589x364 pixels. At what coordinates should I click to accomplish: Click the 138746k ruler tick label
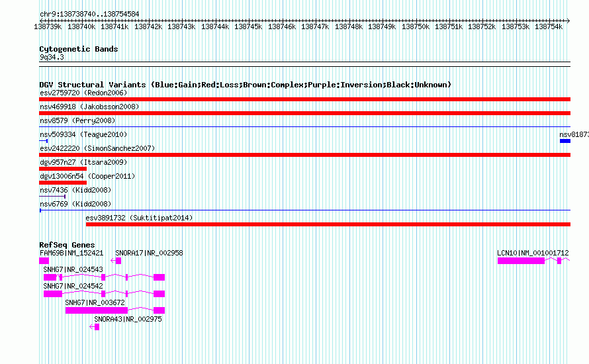(282, 26)
